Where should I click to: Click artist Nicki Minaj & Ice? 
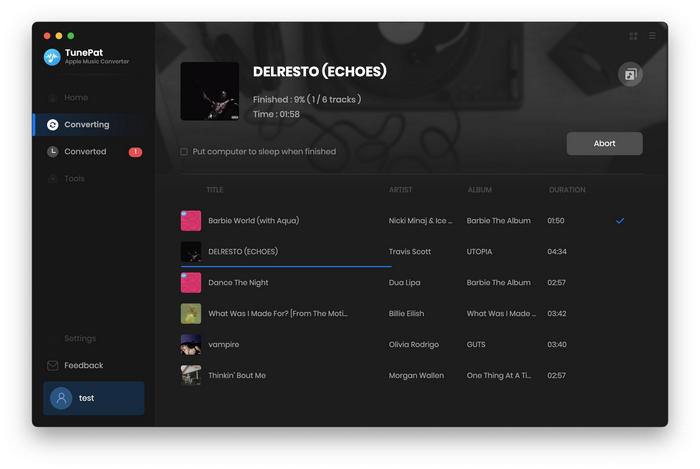click(421, 221)
